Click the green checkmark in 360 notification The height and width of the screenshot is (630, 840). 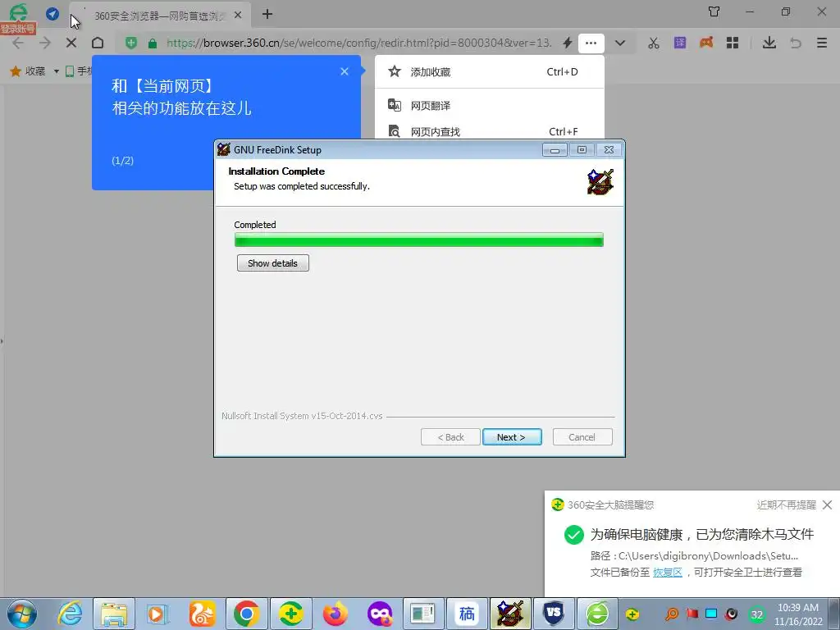pos(573,535)
